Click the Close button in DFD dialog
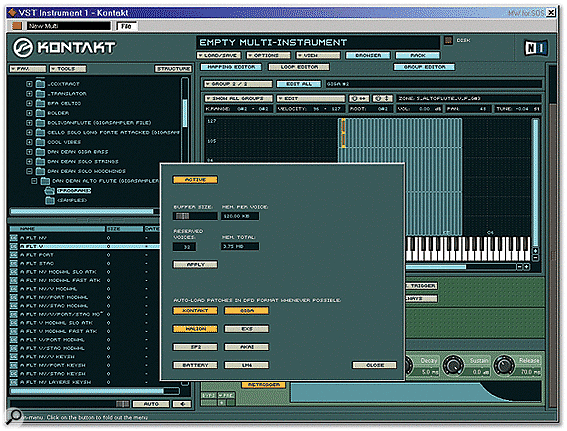 pos(375,365)
